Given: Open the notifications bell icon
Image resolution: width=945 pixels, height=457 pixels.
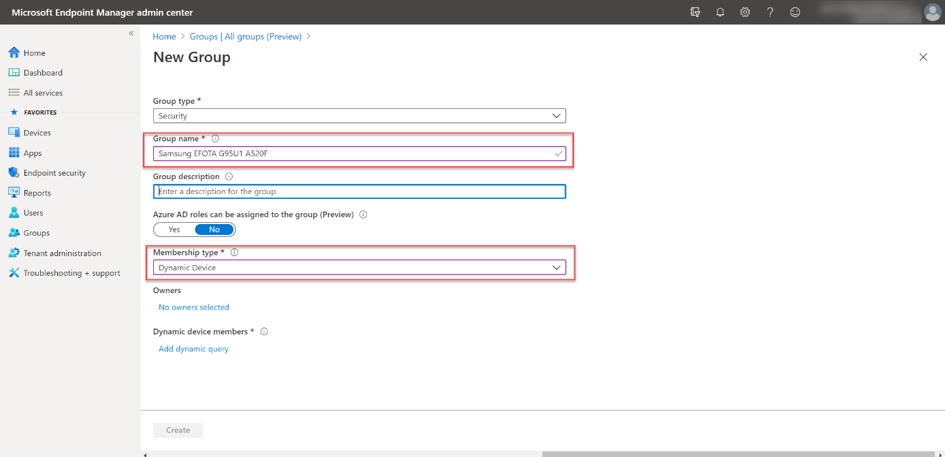Looking at the screenshot, I should pyautogui.click(x=720, y=12).
